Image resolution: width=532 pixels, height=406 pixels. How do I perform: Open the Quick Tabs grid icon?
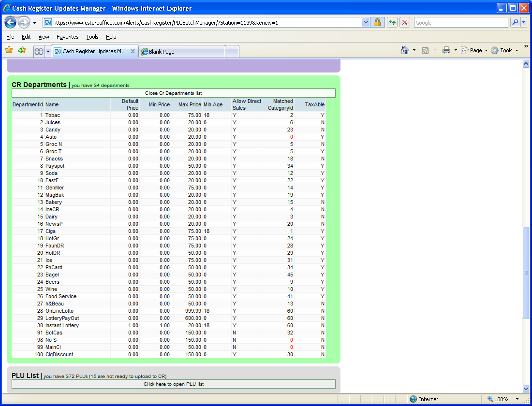click(x=39, y=51)
